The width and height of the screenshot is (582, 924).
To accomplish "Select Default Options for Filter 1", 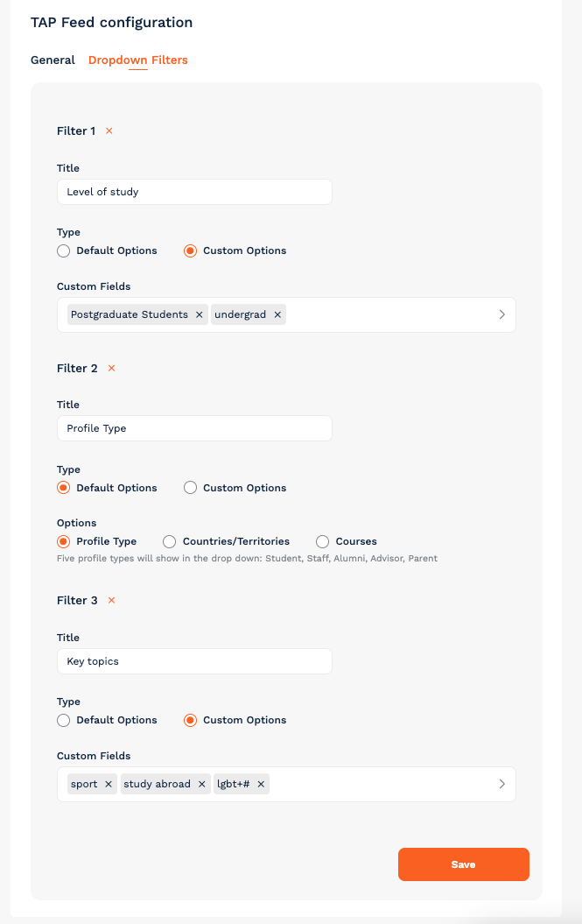I will tap(64, 251).
